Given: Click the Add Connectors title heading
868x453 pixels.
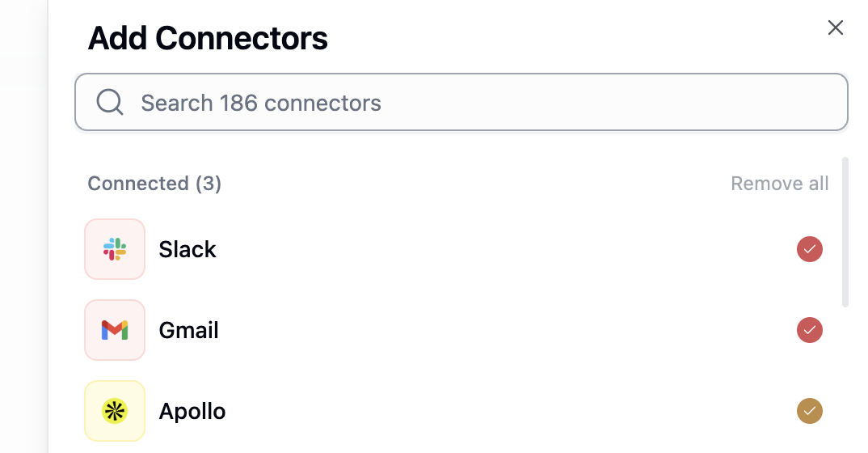Looking at the screenshot, I should coord(208,38).
